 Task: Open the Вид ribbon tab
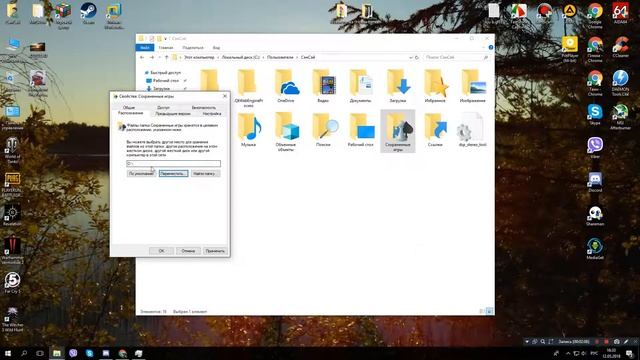tap(216, 48)
